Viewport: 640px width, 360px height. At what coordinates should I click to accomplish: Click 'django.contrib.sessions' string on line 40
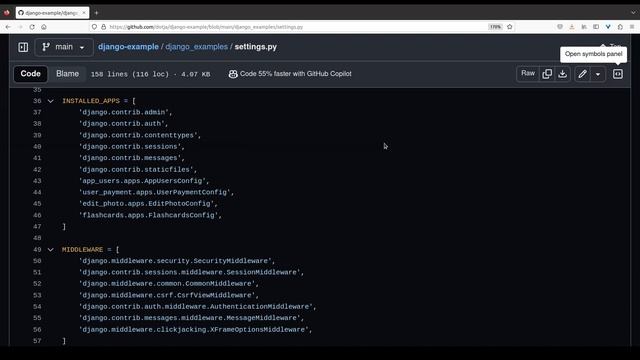coord(130,146)
